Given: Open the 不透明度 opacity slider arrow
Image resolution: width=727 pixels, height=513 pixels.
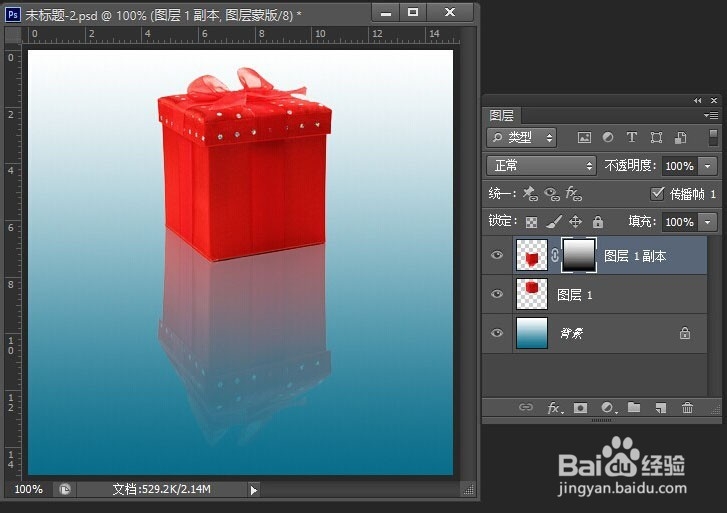Looking at the screenshot, I should coord(708,166).
